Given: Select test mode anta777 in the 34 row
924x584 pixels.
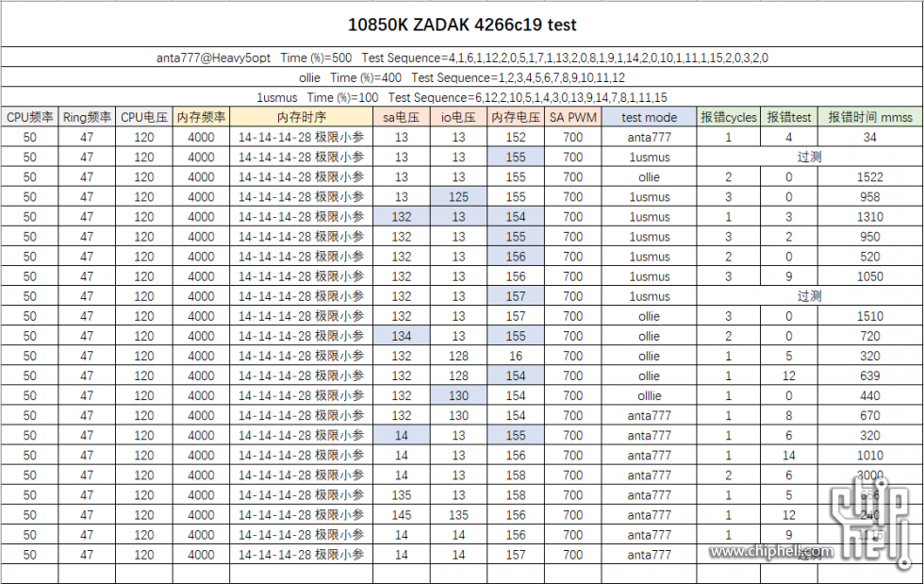Looking at the screenshot, I should click(x=649, y=138).
